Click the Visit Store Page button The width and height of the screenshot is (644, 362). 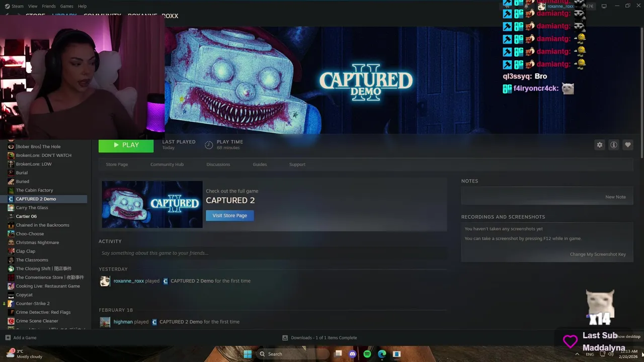[x=229, y=215]
